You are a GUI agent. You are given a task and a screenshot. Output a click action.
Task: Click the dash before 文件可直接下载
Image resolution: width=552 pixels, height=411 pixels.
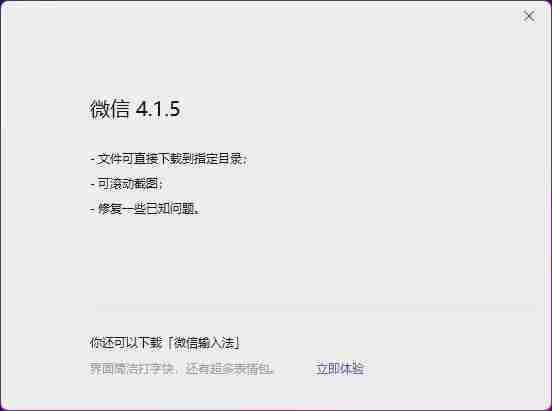click(92, 159)
